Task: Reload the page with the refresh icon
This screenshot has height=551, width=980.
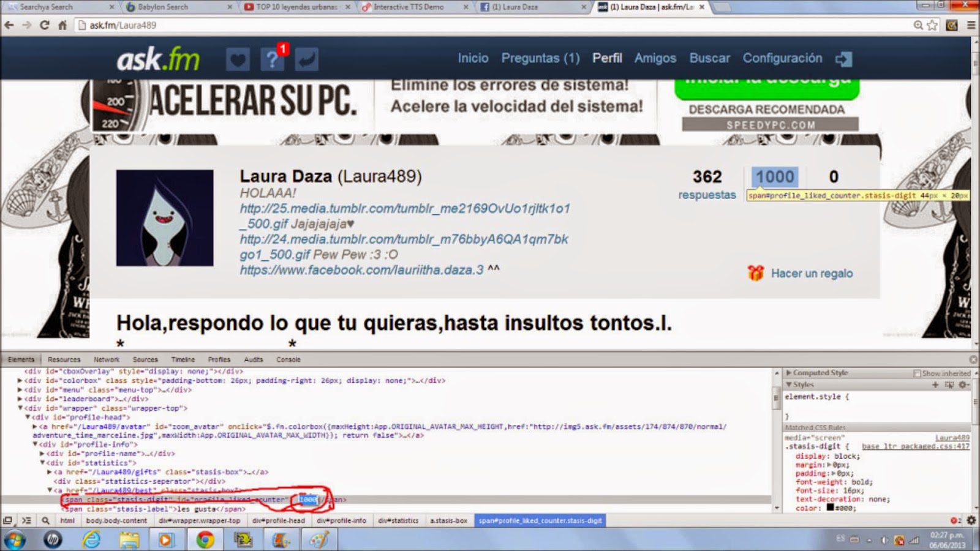Action: [44, 25]
